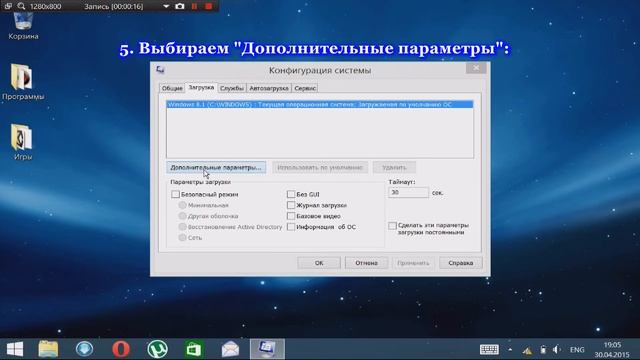Open the Recycle Bin desktop icon
This screenshot has width=640, height=360.
(23, 25)
